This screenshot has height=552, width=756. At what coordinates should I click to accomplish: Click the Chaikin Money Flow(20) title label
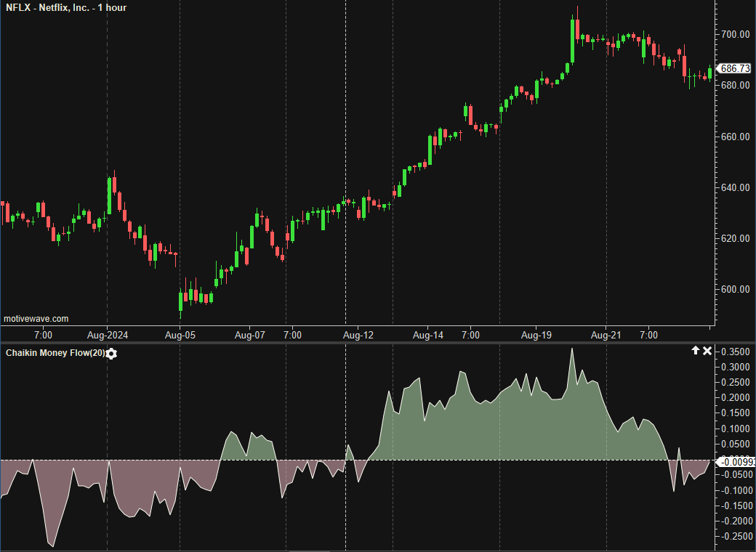55,353
